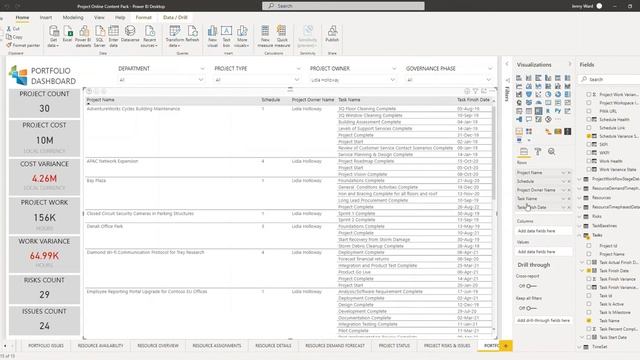Open the Data / Drill ribbon tab
640x360 pixels.
tap(175, 18)
